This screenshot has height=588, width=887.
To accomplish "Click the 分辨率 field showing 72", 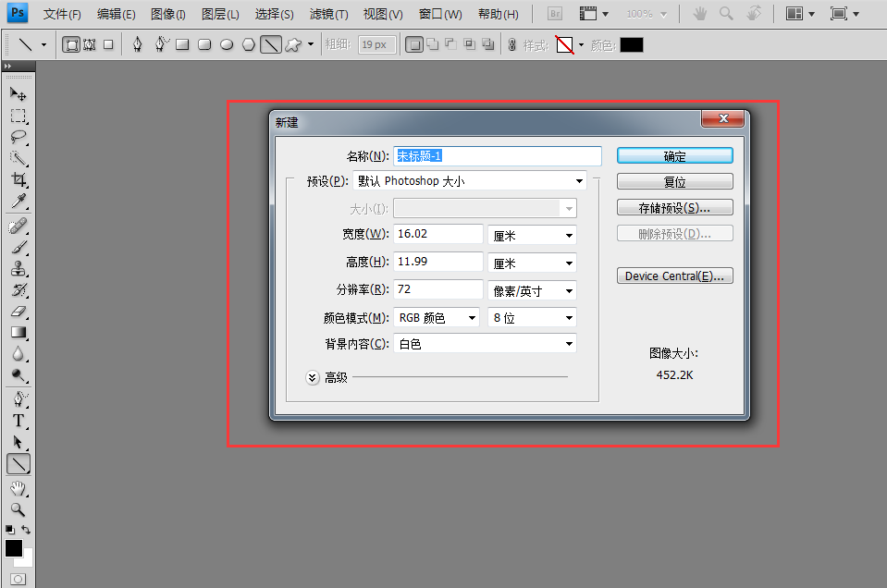I will pyautogui.click(x=437, y=289).
